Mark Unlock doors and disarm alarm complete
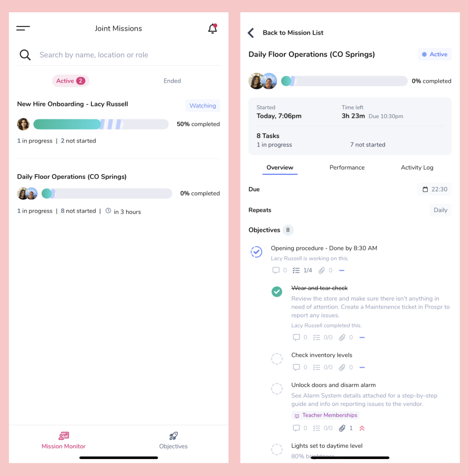468x476 pixels. tap(277, 389)
